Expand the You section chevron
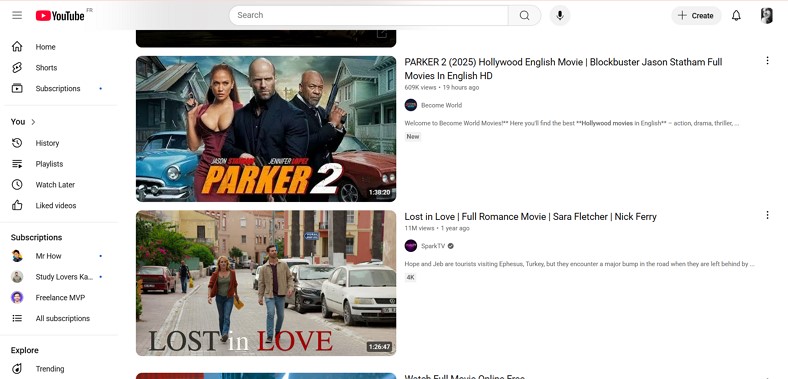This screenshot has width=788, height=379. [x=34, y=122]
